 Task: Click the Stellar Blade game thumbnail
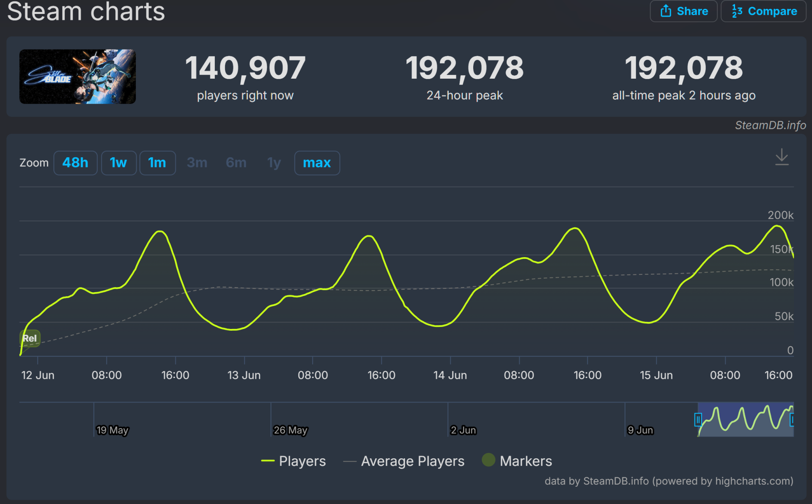tap(77, 77)
